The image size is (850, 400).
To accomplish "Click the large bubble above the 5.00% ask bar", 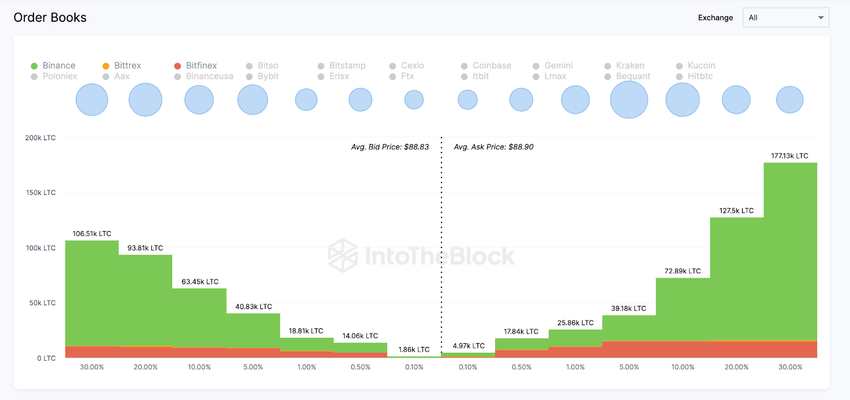I will (x=629, y=99).
